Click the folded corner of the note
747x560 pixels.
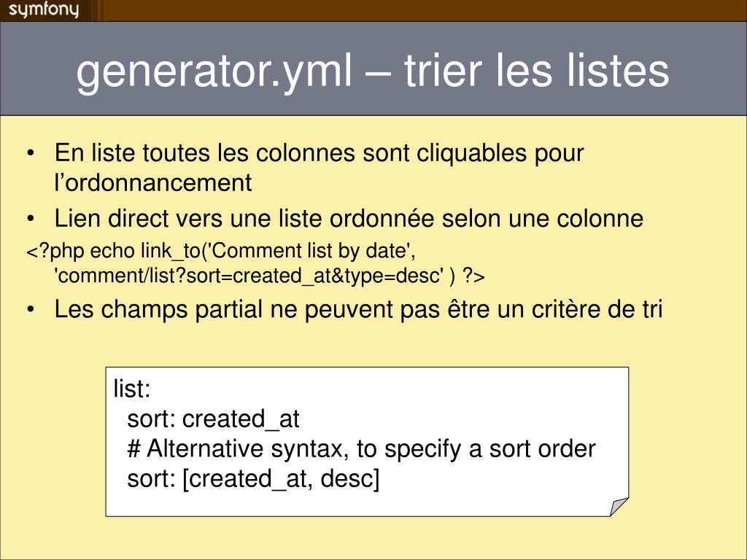point(619,507)
